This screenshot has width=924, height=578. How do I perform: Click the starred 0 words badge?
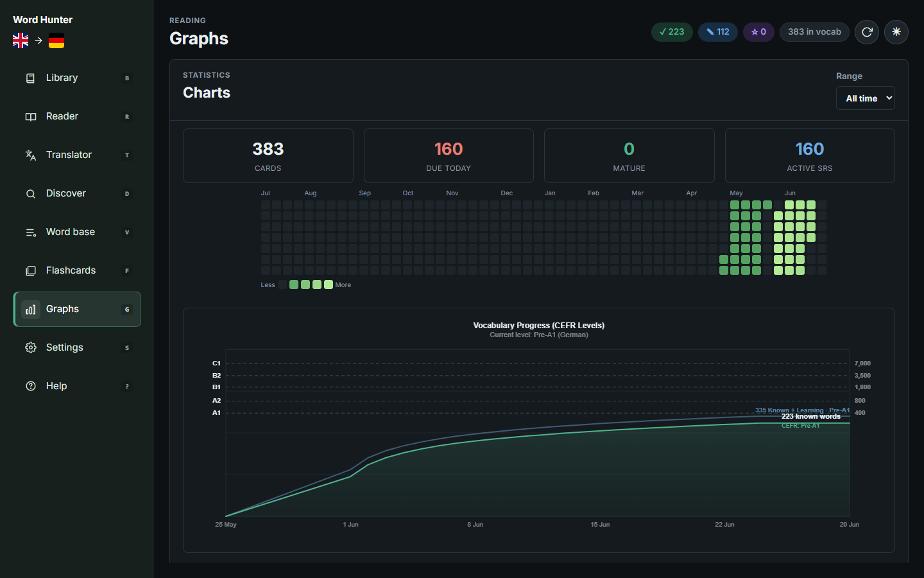tap(758, 32)
